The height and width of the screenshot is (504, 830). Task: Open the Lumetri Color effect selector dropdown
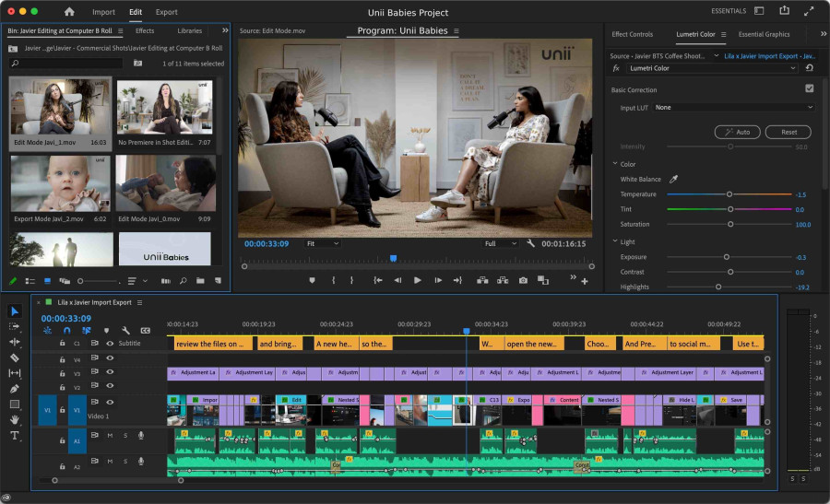712,68
